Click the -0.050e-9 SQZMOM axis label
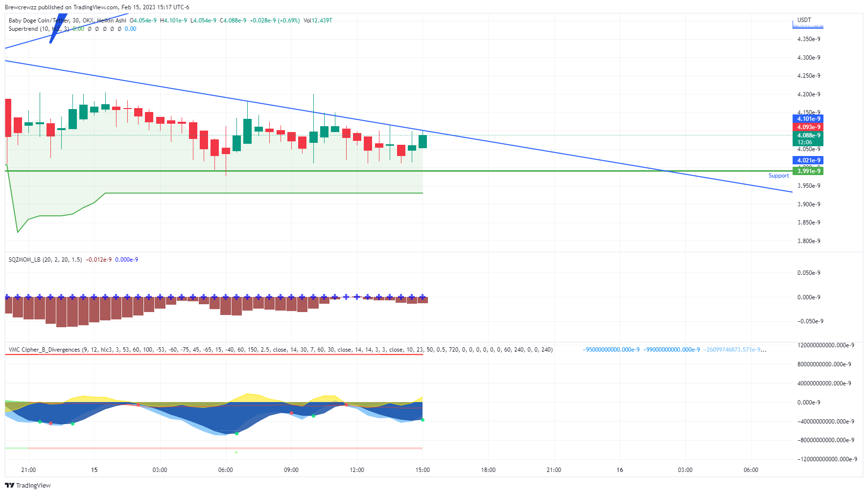 click(x=810, y=321)
